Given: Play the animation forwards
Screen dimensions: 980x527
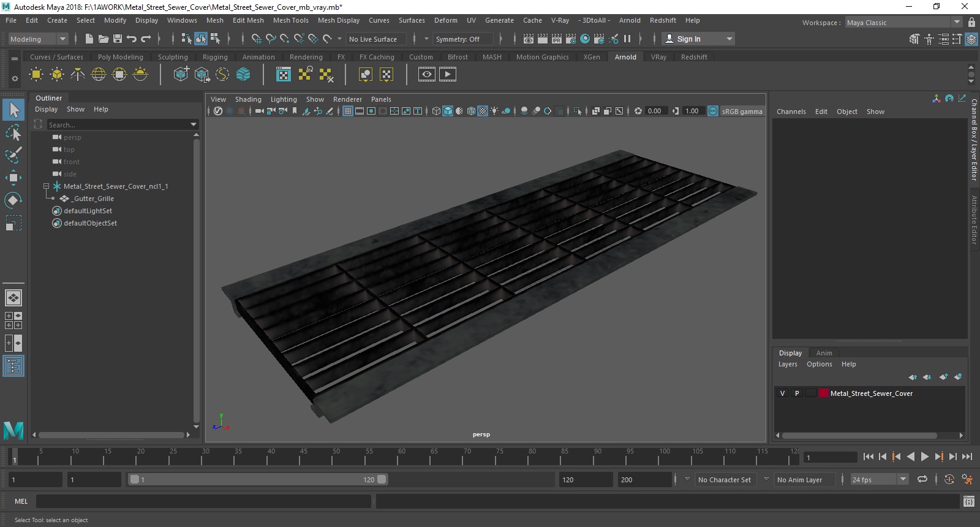Looking at the screenshot, I should pyautogui.click(x=924, y=457).
